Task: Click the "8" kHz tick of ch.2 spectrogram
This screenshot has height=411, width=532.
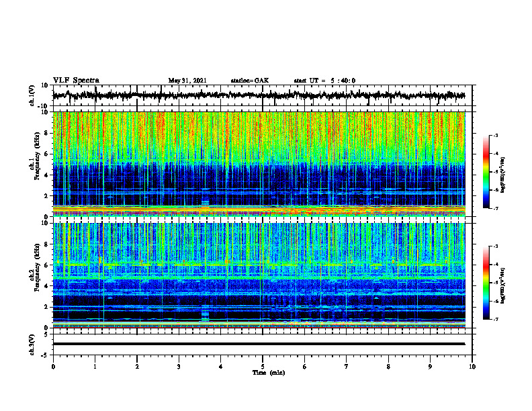Action: click(x=46, y=244)
